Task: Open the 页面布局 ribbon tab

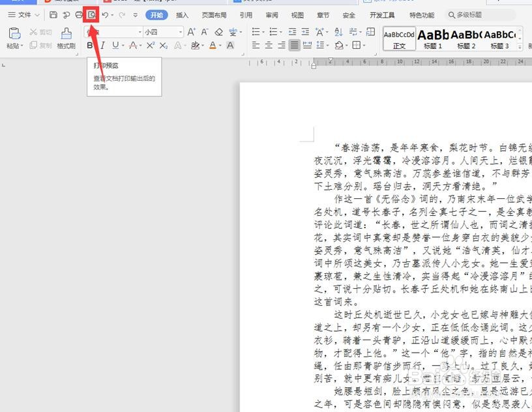Action: (x=214, y=15)
